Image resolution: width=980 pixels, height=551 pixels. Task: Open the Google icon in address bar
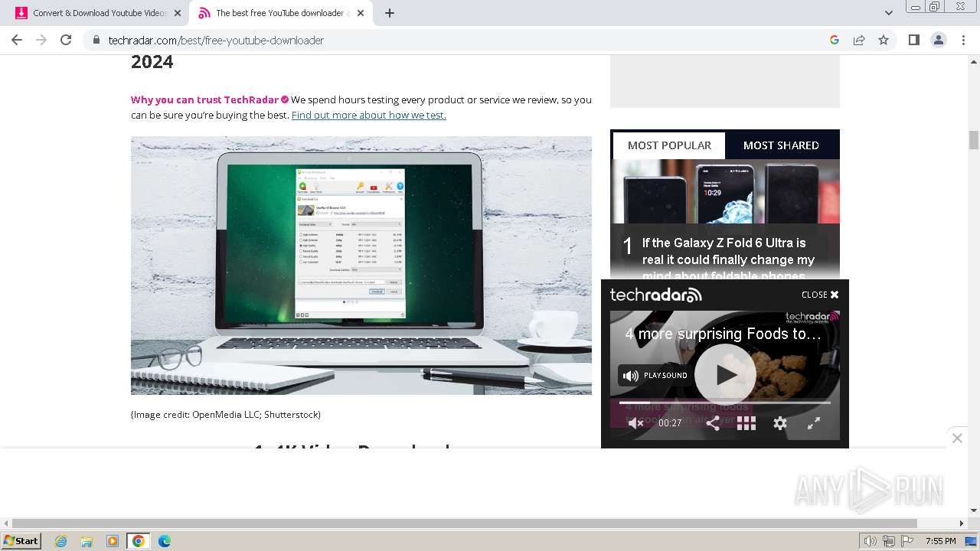(835, 40)
